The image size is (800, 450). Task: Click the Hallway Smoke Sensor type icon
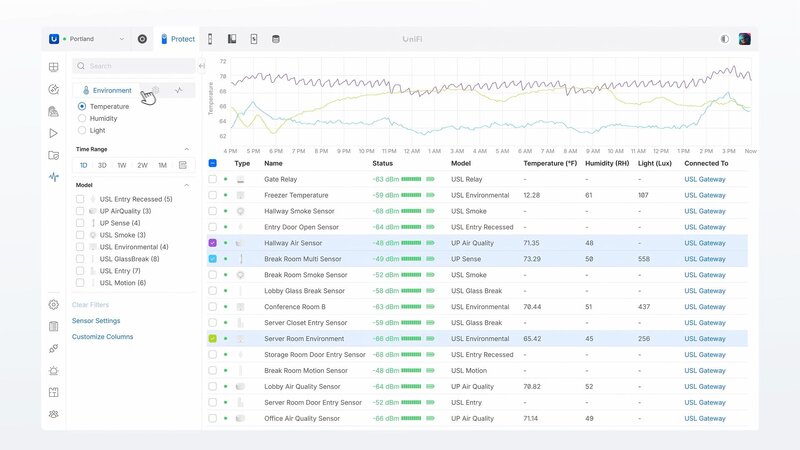[x=240, y=211]
